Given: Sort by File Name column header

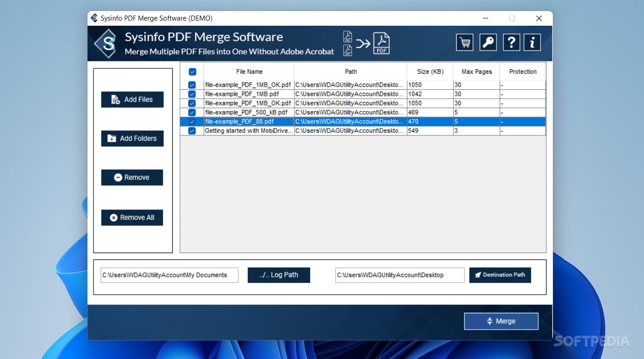Looking at the screenshot, I should pos(249,72).
